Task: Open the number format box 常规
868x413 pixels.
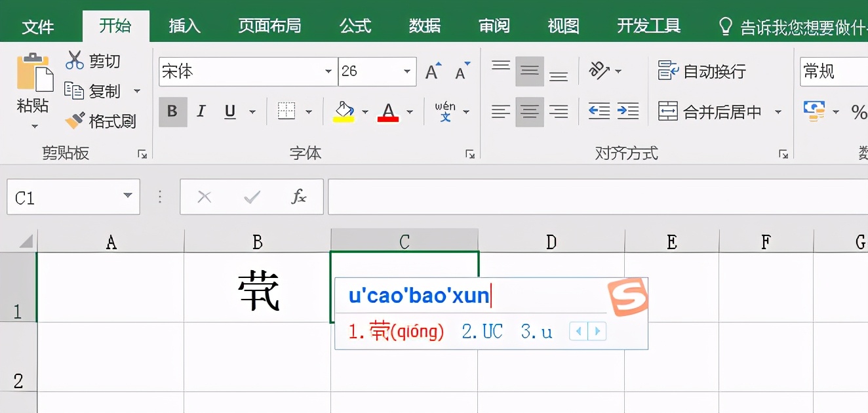Action: [834, 71]
